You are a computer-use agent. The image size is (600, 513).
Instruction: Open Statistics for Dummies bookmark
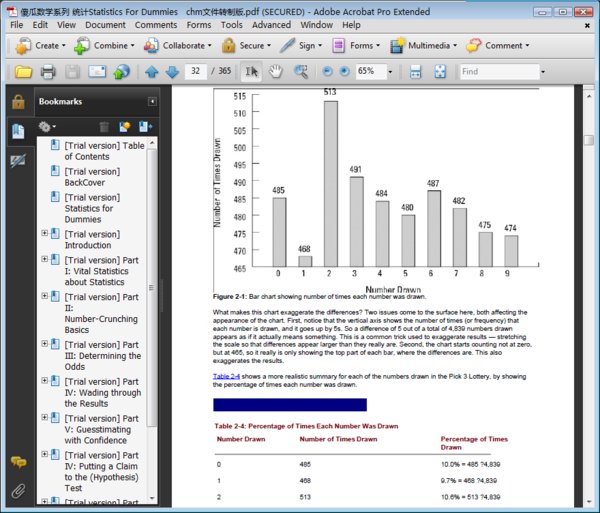(92, 208)
